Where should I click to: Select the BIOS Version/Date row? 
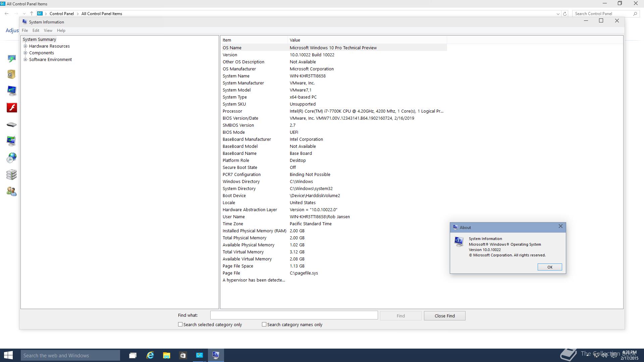(x=334, y=118)
